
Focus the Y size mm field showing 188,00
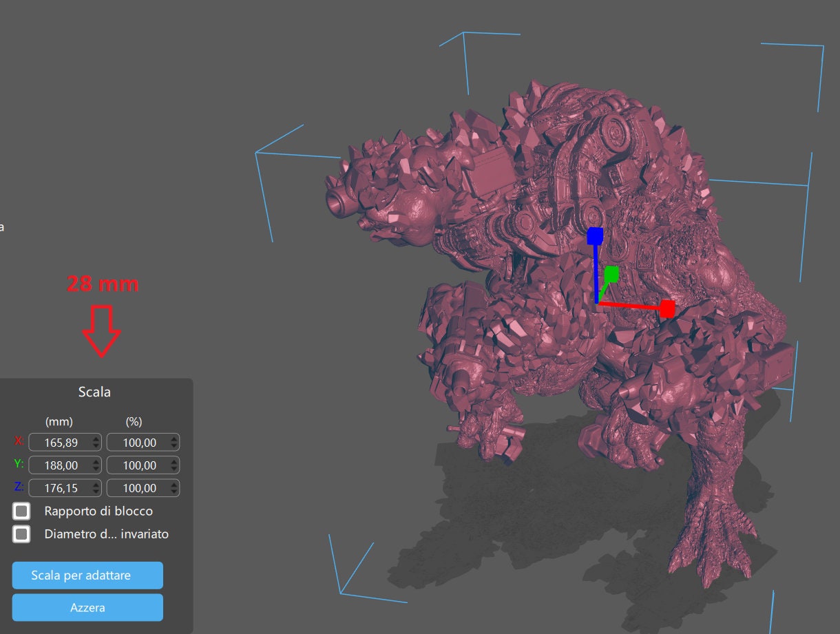pyautogui.click(x=59, y=465)
